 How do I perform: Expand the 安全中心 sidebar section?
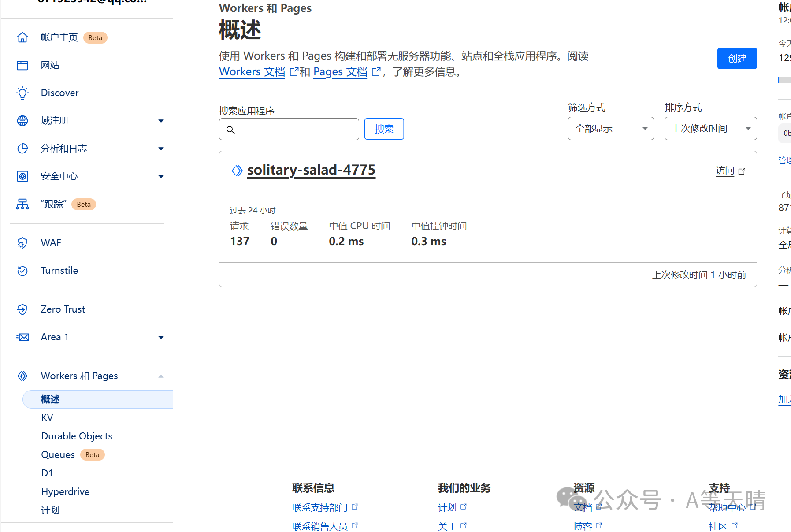(161, 176)
